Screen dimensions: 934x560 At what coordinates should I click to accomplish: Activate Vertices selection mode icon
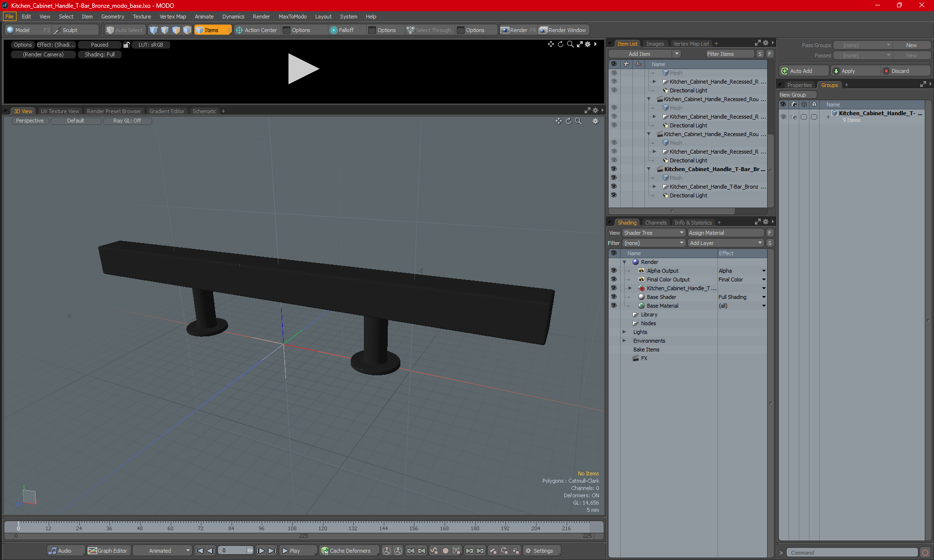tap(154, 30)
